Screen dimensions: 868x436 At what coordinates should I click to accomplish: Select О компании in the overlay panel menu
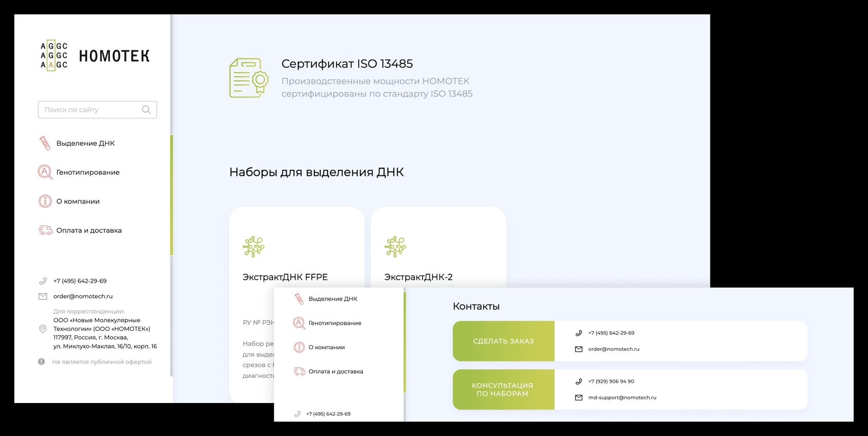326,347
